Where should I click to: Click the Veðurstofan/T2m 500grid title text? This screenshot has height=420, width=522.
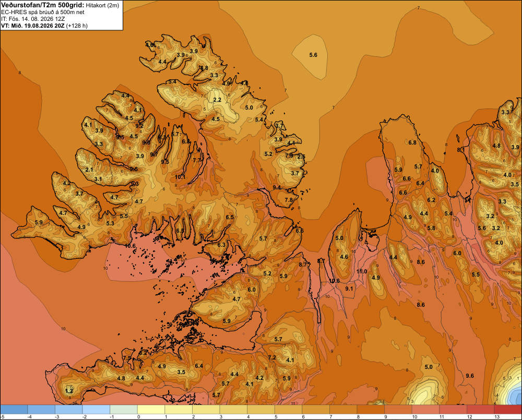(43, 5)
